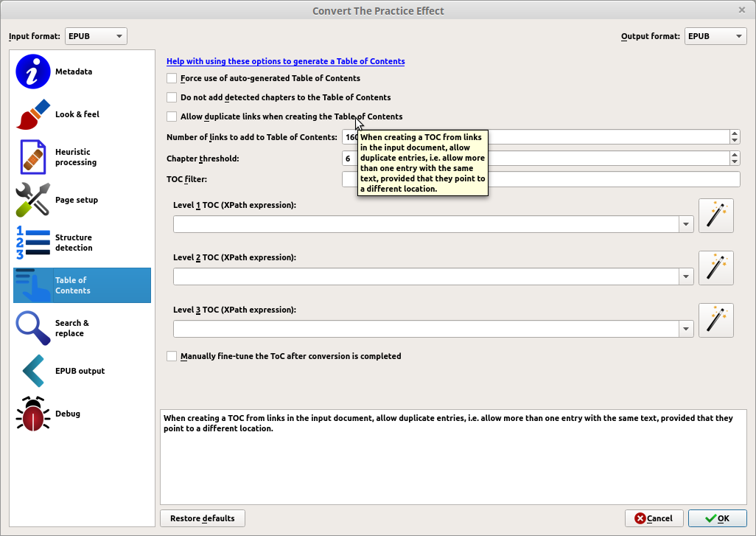Image resolution: width=756 pixels, height=536 pixels.
Task: Launch the Level 1 TOC XPath wizard
Action: [x=716, y=215]
